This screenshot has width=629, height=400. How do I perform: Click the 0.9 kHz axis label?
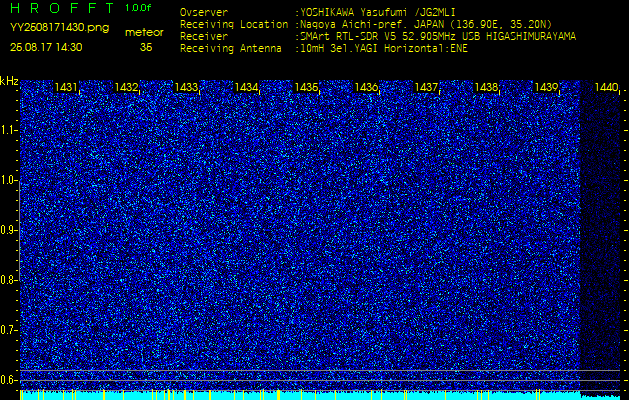9,230
